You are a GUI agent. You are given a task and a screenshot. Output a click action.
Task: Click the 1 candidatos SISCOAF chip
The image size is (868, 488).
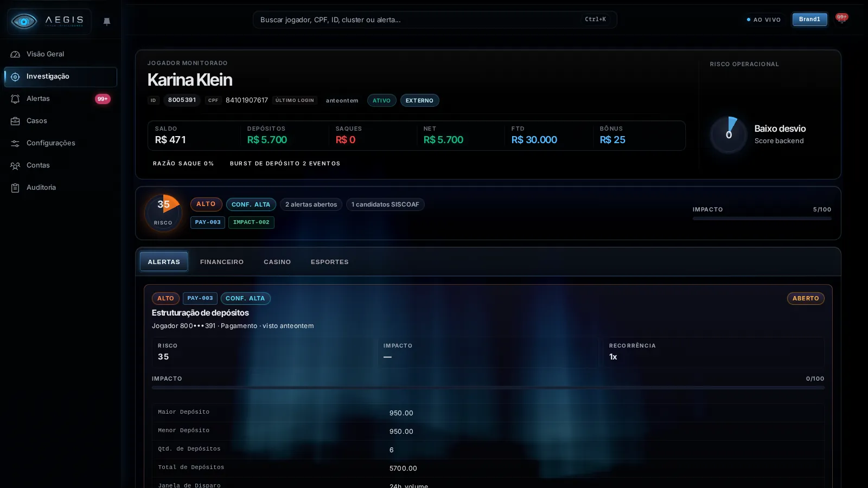385,204
